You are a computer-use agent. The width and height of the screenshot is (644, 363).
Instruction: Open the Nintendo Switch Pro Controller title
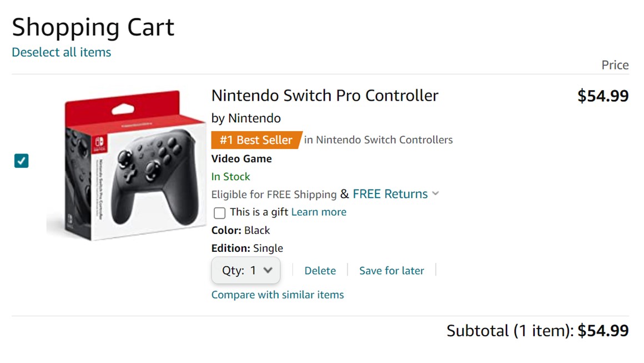click(x=325, y=96)
